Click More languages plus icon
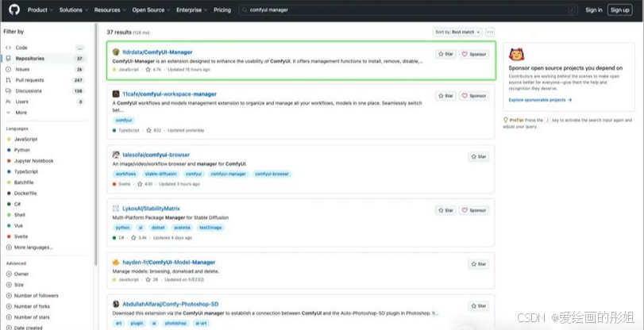This screenshot has height=330, width=644. coord(9,247)
